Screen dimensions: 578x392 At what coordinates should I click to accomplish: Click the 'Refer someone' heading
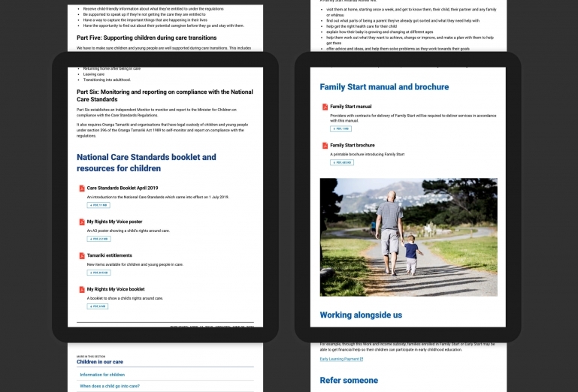coord(349,380)
